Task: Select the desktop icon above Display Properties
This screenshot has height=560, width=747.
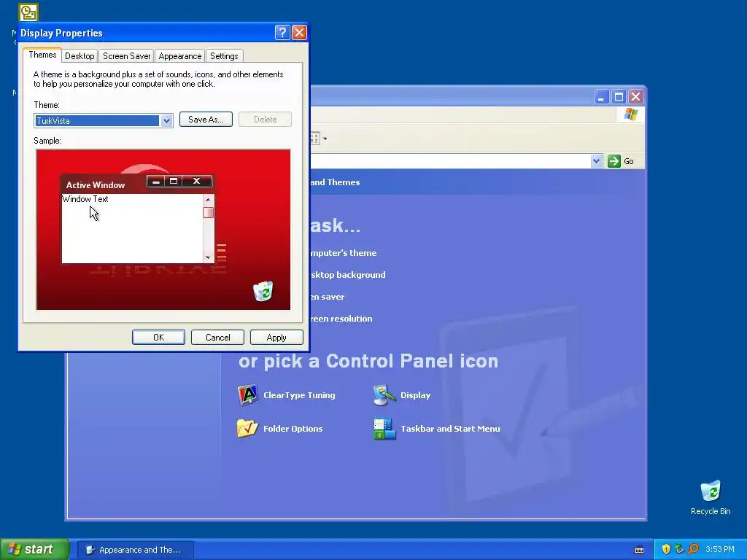Action: (x=28, y=12)
